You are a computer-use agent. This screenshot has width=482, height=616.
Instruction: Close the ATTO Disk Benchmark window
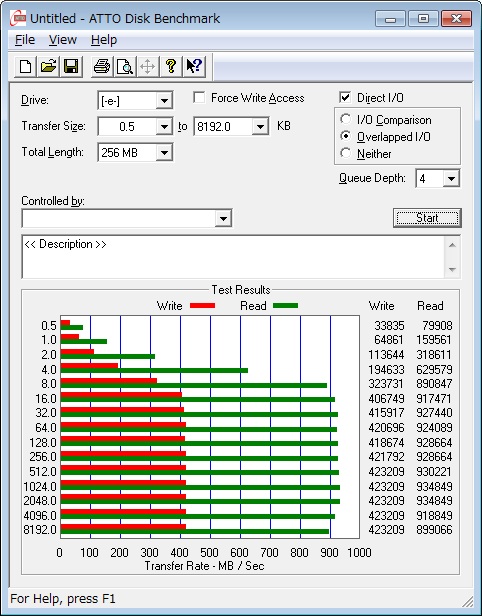click(456, 18)
